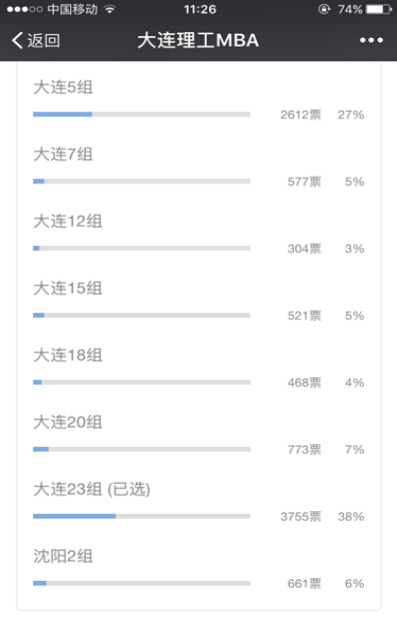The width and height of the screenshot is (397, 618).
Task: Click the 返回 back button label
Action: pyautogui.click(x=44, y=41)
